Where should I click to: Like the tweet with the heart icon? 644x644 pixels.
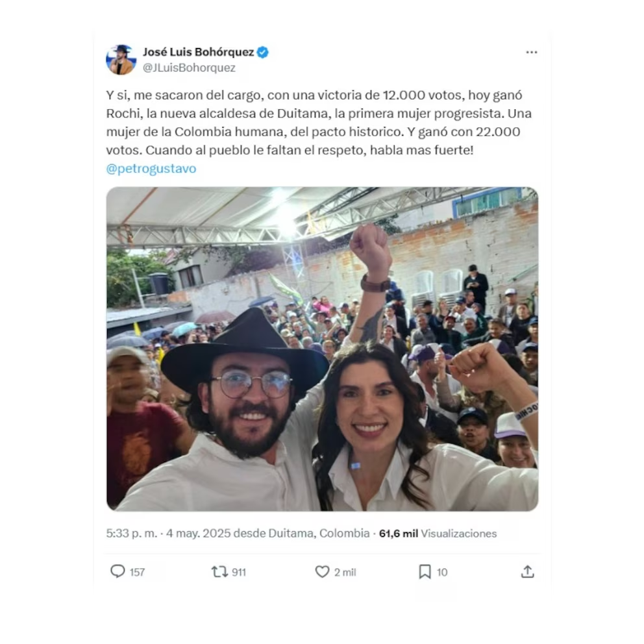[x=322, y=571]
